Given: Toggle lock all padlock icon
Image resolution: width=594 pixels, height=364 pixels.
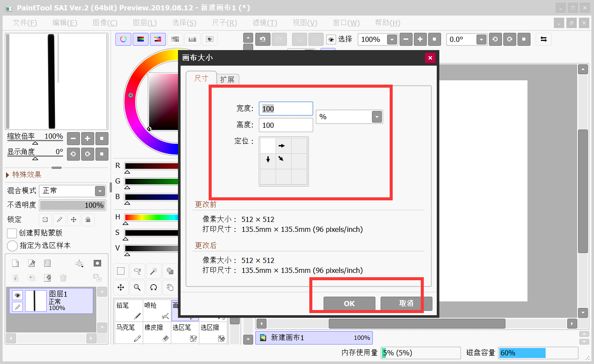Looking at the screenshot, I should [x=88, y=219].
